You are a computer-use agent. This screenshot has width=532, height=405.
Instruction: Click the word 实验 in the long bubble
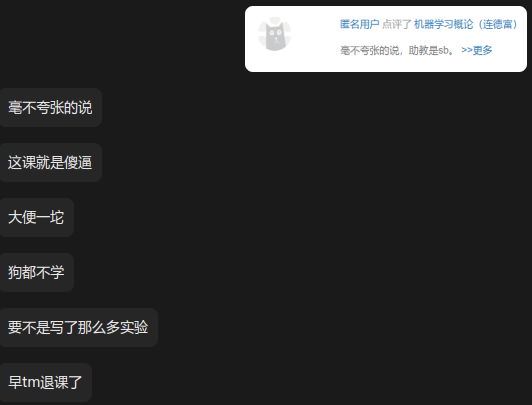tap(134, 327)
